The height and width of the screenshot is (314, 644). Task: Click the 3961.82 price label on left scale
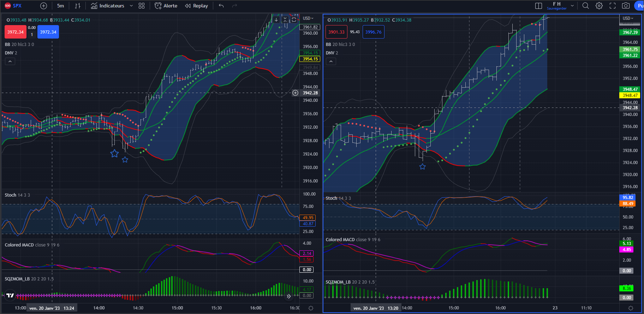(310, 27)
